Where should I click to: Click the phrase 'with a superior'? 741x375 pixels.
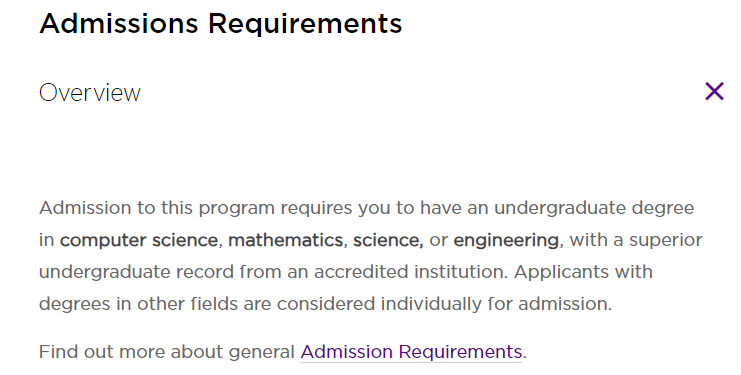pyautogui.click(x=636, y=240)
